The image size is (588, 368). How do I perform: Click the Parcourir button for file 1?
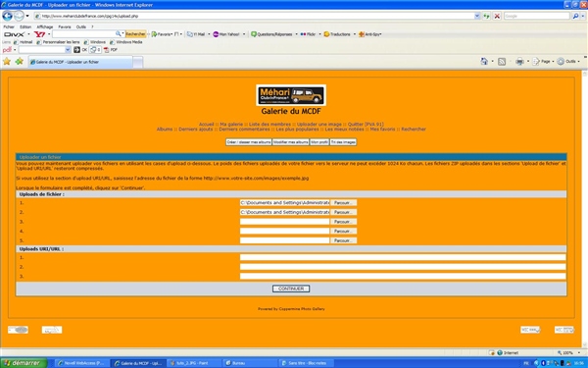(x=344, y=203)
